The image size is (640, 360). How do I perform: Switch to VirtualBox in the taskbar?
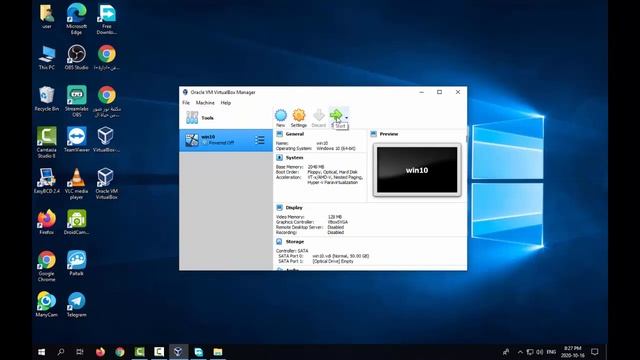[178, 351]
